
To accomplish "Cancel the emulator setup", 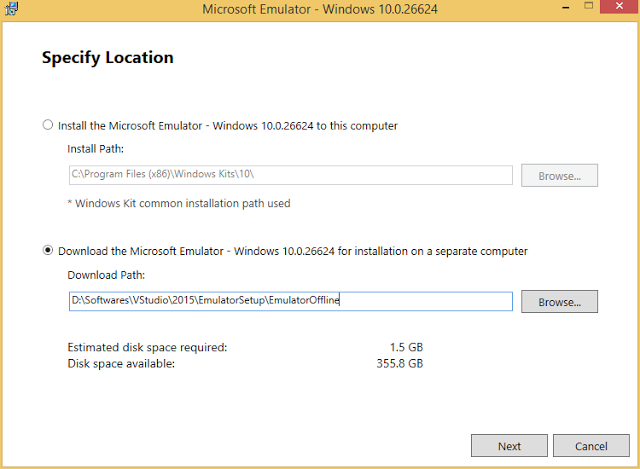I will click(592, 446).
